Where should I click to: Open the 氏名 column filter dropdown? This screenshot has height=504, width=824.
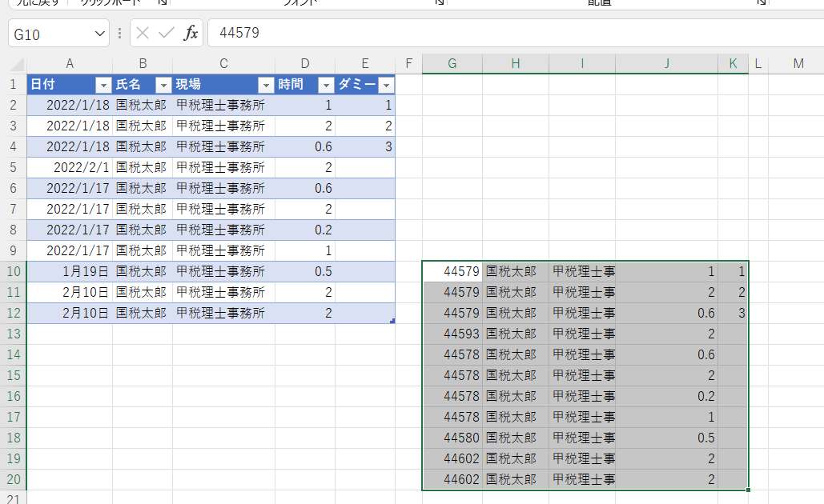(163, 86)
